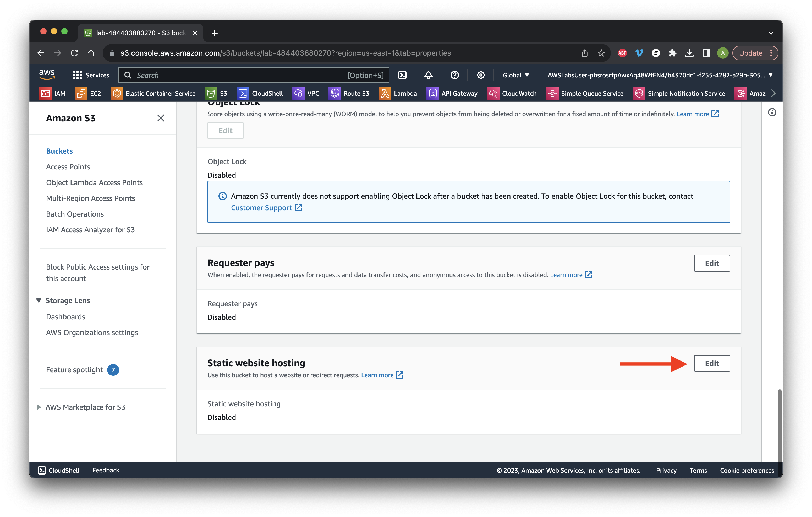Open the AWS help question mark

point(454,75)
